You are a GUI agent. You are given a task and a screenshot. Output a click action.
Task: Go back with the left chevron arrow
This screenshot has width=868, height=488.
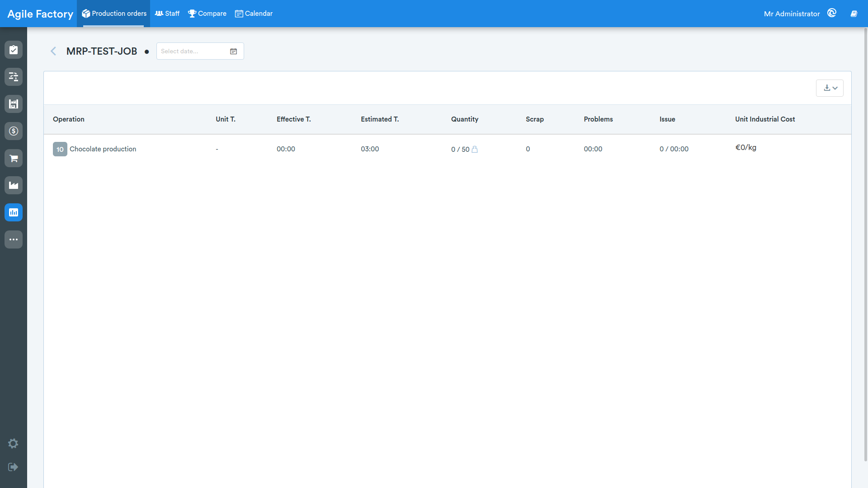click(53, 51)
